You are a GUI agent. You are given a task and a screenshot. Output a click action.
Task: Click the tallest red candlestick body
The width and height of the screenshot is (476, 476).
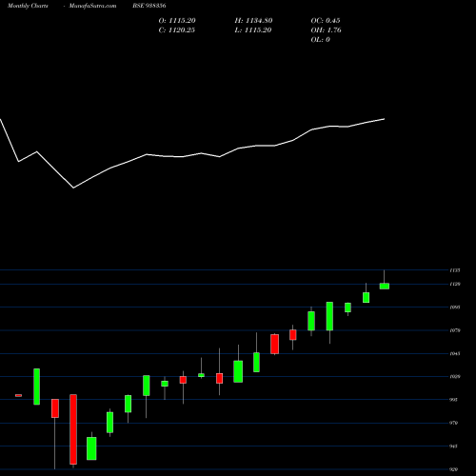(73, 429)
